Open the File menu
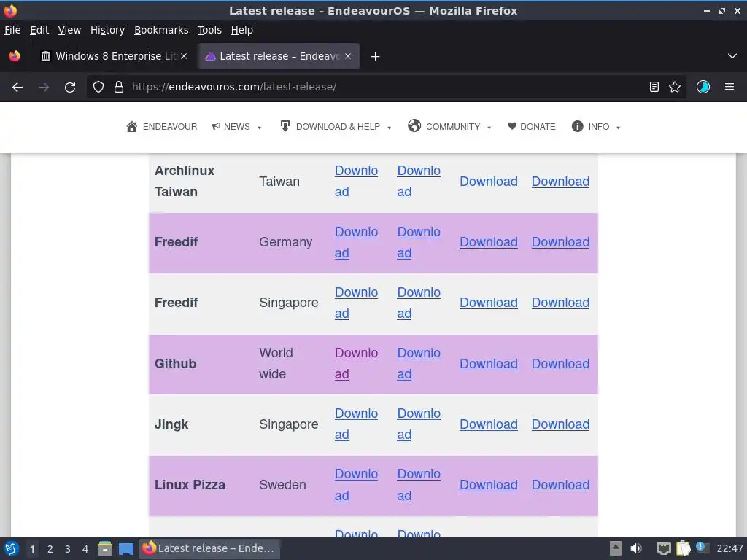Viewport: 747px width, 560px height. pos(12,30)
